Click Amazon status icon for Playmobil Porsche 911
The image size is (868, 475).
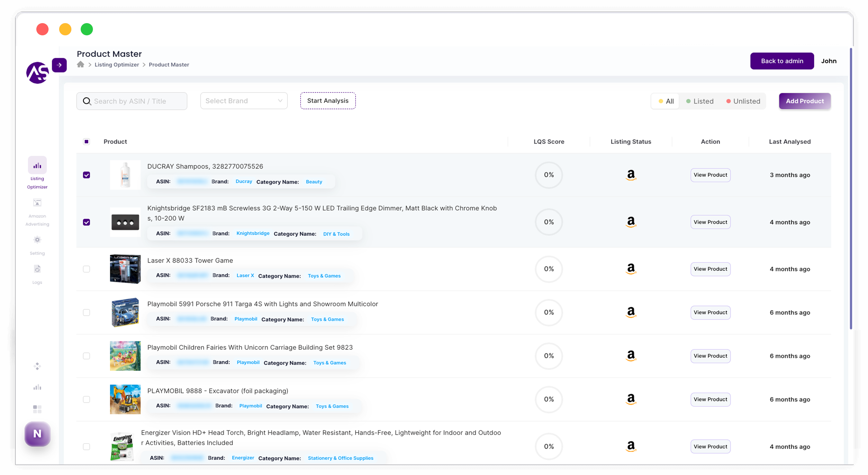coord(631,312)
